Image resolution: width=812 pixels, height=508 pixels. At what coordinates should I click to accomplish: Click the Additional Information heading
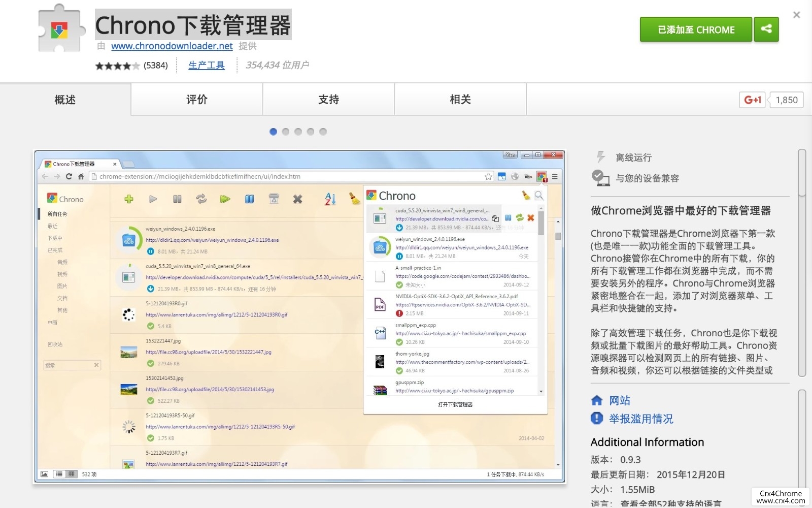click(647, 442)
